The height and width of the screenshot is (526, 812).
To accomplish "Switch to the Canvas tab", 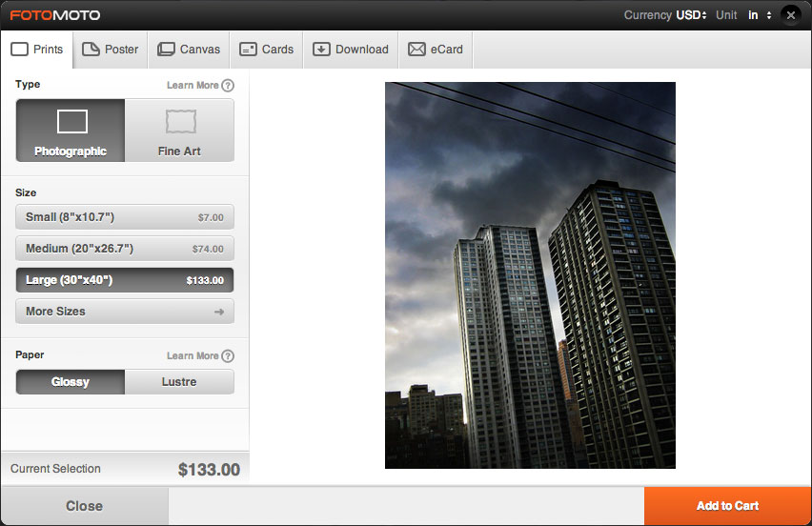I will tap(189, 50).
